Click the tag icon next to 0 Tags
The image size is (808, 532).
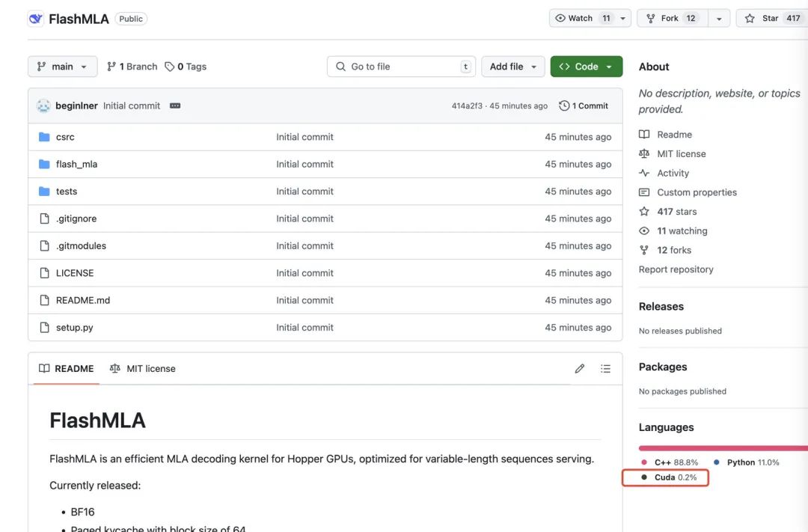[x=170, y=67]
